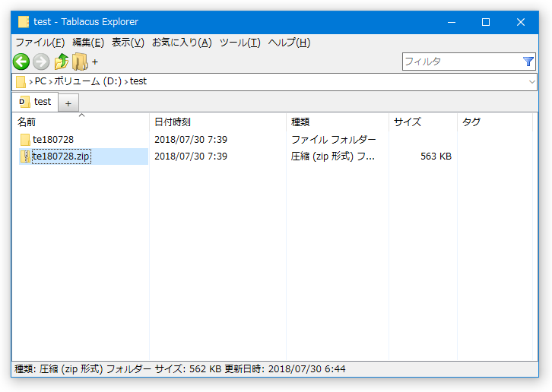Open the 表示(V) menu
This screenshot has width=552, height=392.
128,43
